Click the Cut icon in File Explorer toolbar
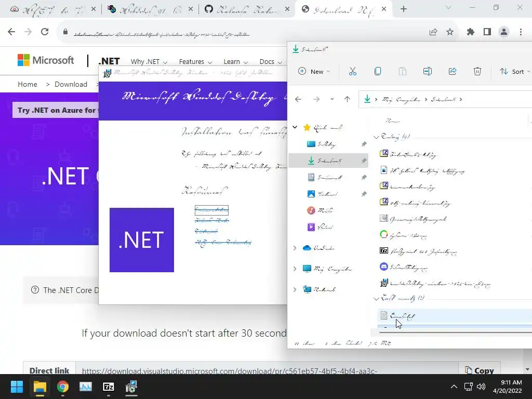 (353, 71)
